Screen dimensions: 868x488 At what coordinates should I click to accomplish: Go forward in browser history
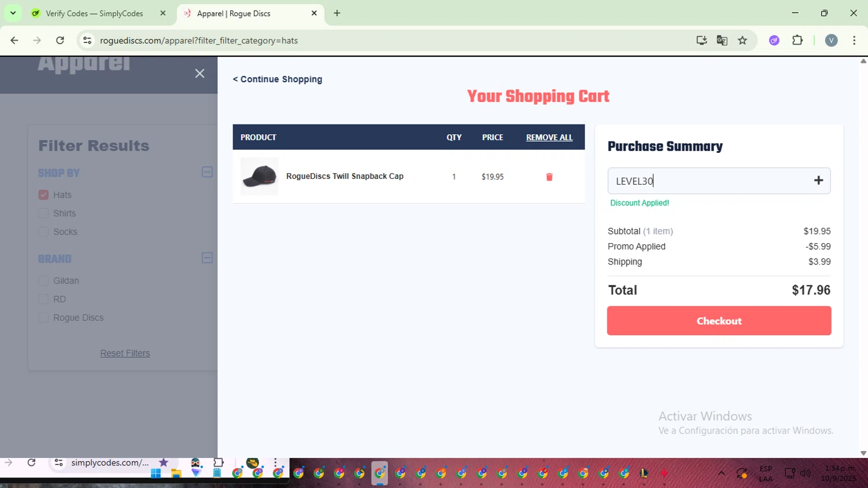37,41
